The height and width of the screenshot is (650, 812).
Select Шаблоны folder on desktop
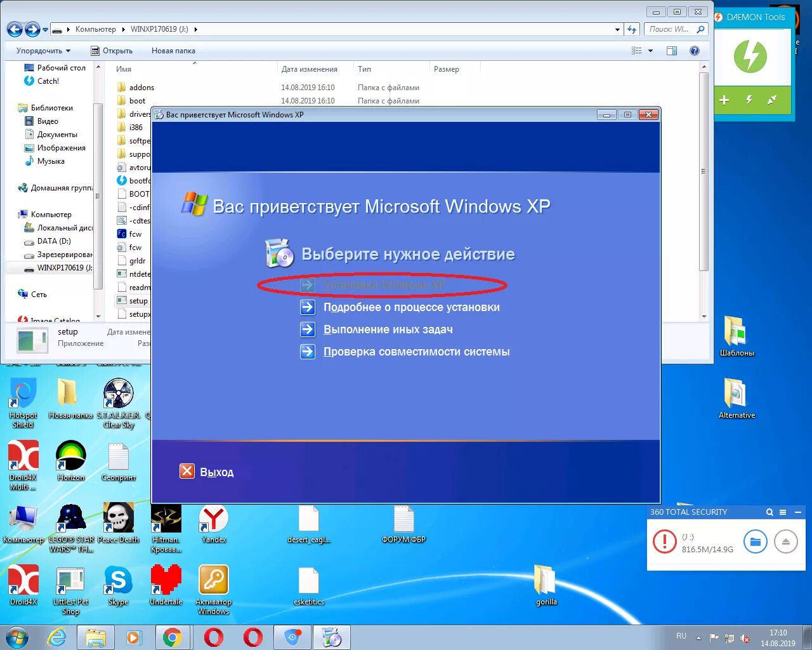point(737,336)
